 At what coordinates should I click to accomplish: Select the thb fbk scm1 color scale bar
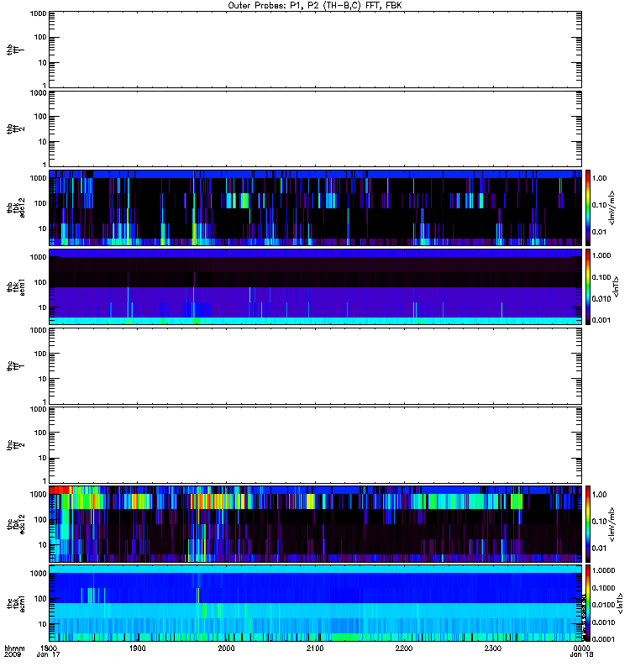pyautogui.click(x=588, y=286)
